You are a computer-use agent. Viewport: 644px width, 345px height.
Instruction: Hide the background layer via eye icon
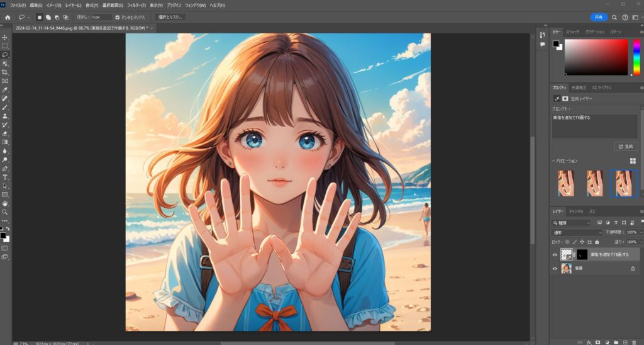point(555,269)
